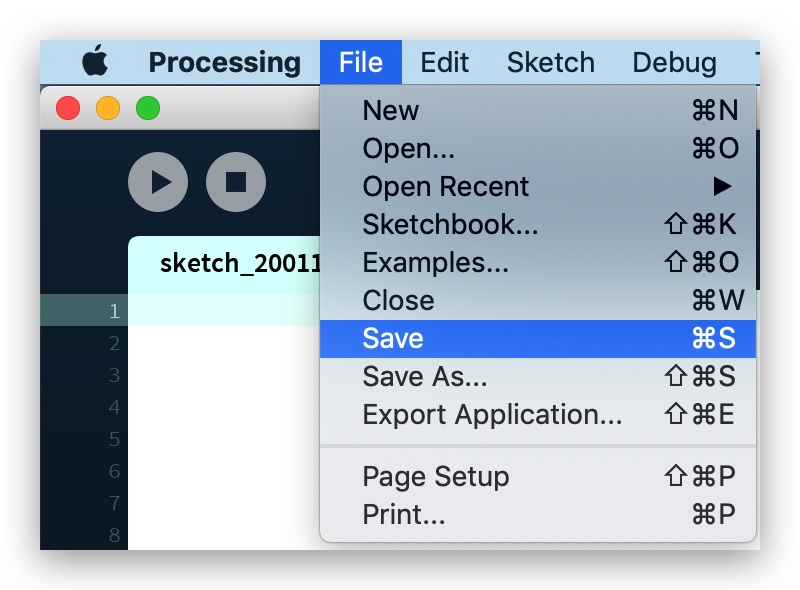
Task: Click the red close window button
Action: tap(68, 108)
